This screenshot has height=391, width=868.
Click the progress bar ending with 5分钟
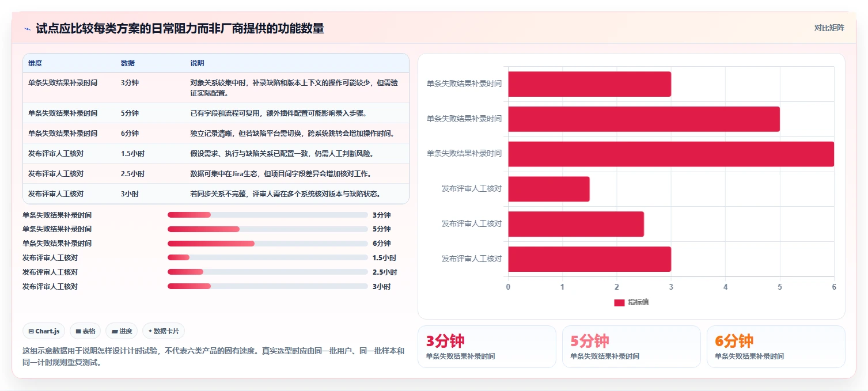pos(267,229)
